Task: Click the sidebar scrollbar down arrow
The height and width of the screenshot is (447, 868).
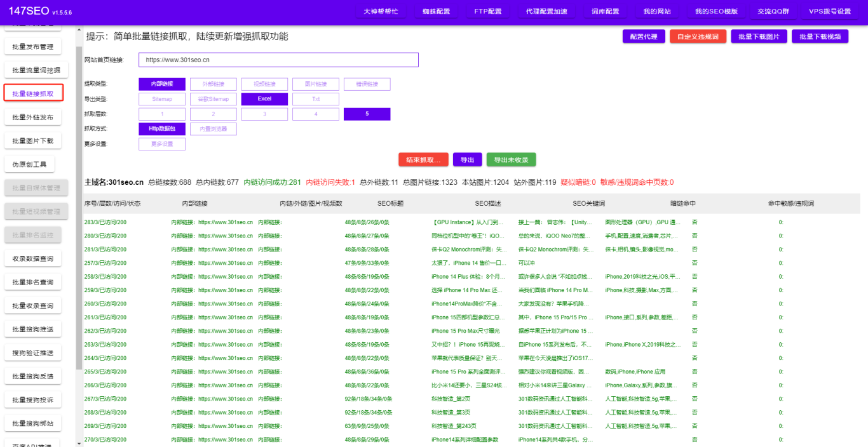Action: pyautogui.click(x=79, y=443)
